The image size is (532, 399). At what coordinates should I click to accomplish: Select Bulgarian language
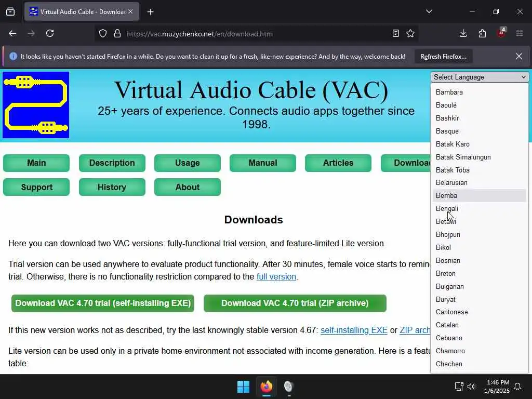tap(480, 286)
